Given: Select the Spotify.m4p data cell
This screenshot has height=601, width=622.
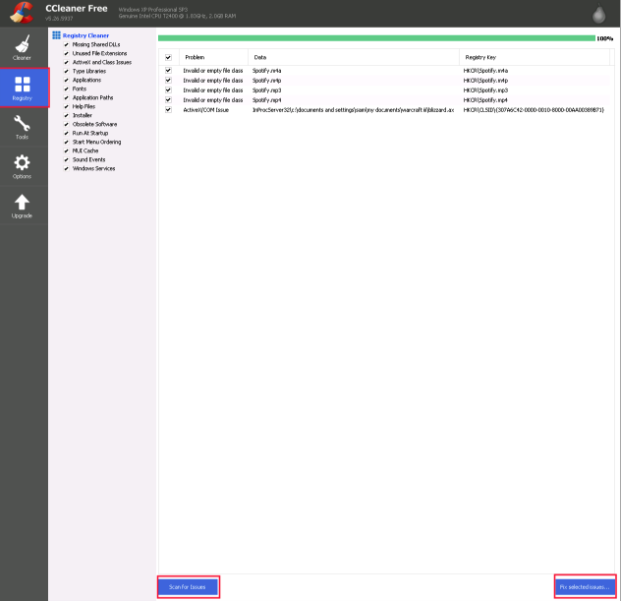Looking at the screenshot, I should 267,81.
